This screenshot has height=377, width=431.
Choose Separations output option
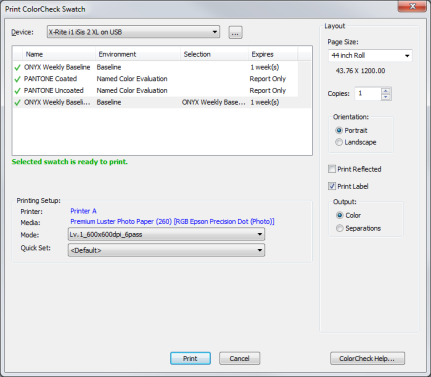tap(339, 228)
